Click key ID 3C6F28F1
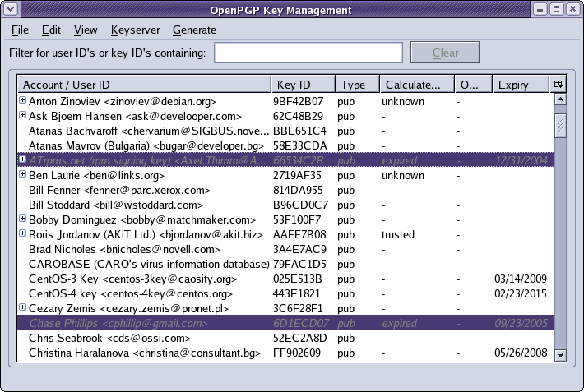The height and width of the screenshot is (392, 584). coord(298,309)
